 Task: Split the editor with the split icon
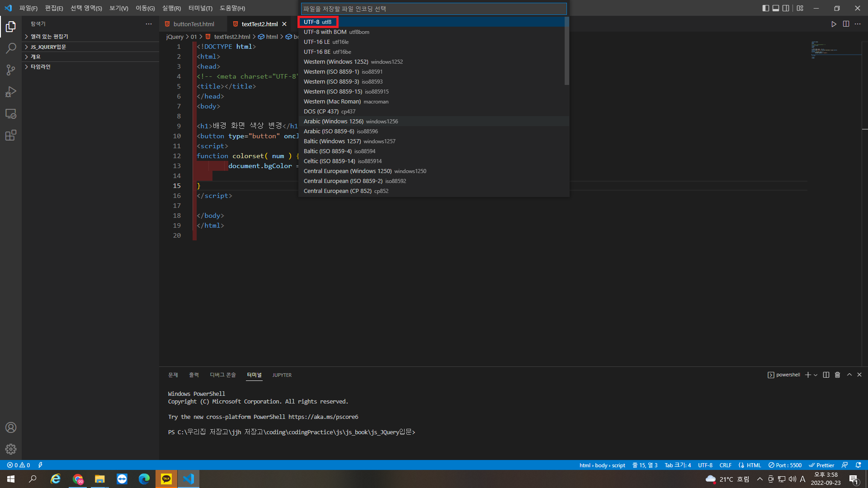point(846,24)
